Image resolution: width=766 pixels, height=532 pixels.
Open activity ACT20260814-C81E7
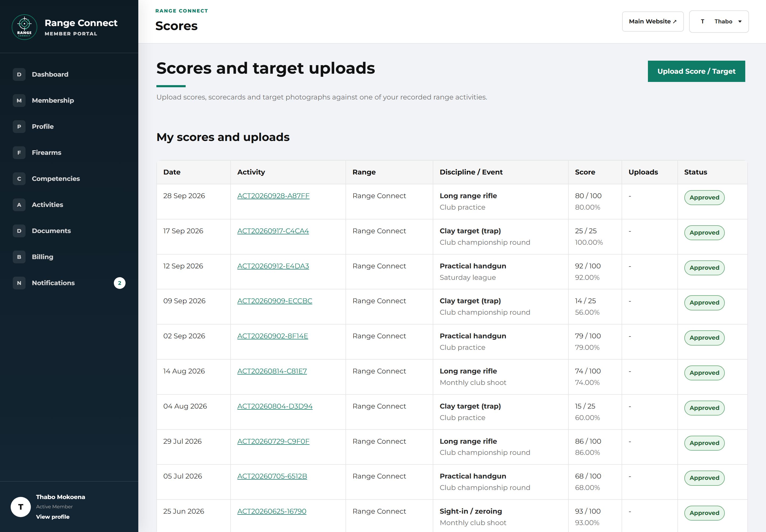(272, 371)
